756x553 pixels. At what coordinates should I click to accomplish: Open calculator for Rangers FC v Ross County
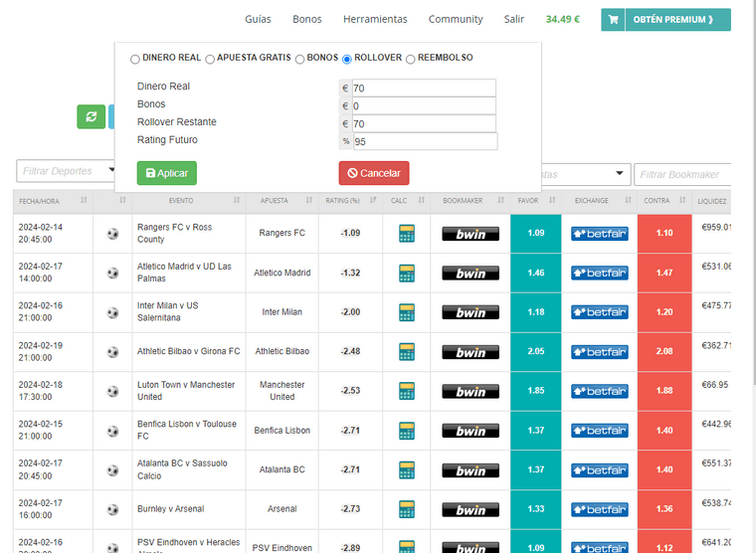pyautogui.click(x=406, y=234)
